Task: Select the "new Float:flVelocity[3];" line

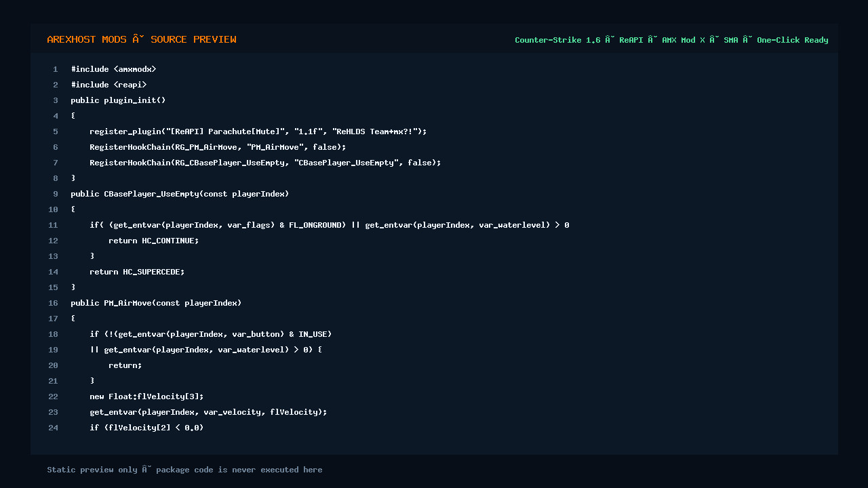Action: click(x=146, y=396)
